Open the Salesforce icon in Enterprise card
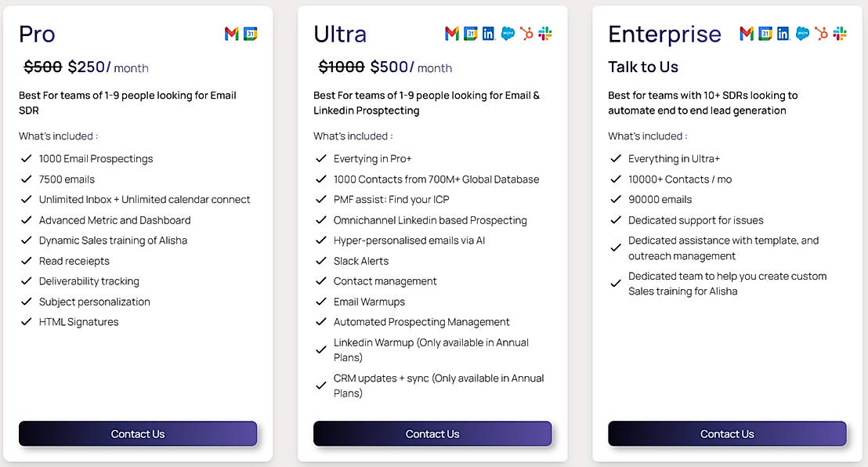This screenshot has height=467, width=868. pyautogui.click(x=802, y=34)
